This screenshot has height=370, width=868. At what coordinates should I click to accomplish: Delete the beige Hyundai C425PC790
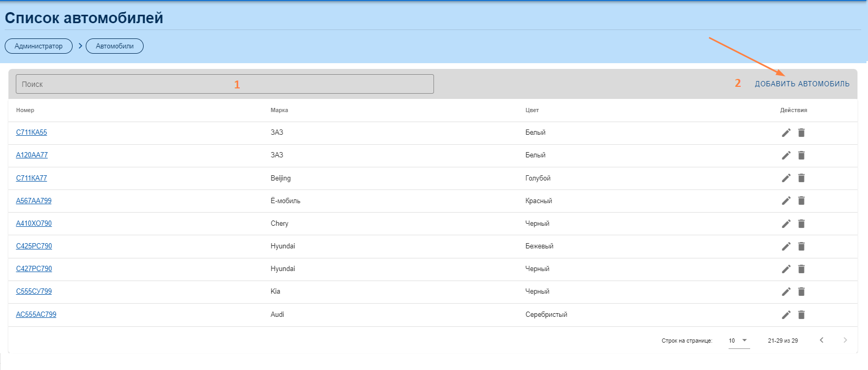pyautogui.click(x=801, y=246)
